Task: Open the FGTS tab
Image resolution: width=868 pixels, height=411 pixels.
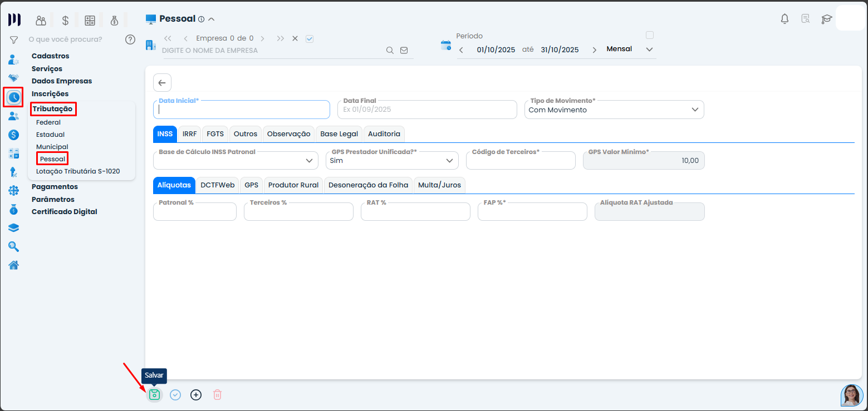Action: coord(215,134)
